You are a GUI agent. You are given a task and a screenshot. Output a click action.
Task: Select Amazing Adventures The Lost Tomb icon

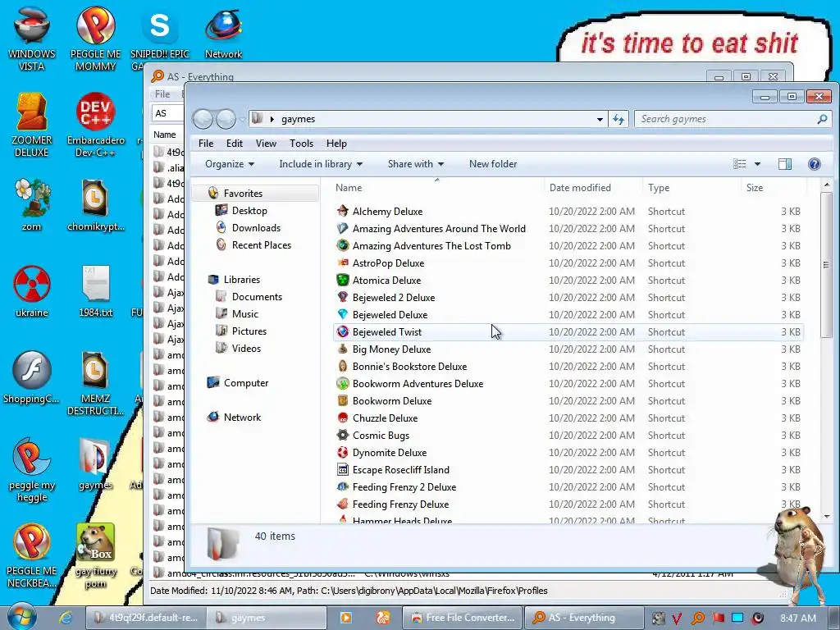click(342, 245)
